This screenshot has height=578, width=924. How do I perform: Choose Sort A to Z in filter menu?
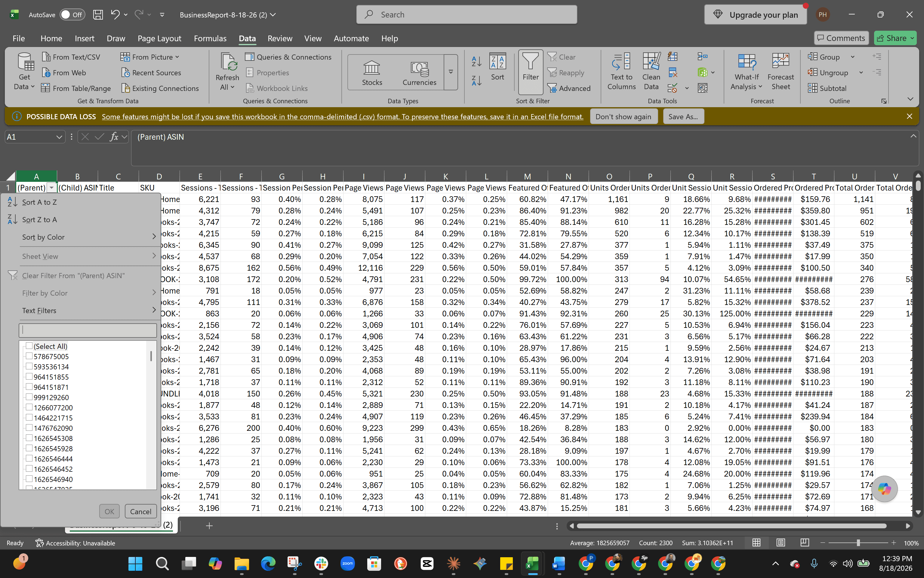[x=81, y=202]
